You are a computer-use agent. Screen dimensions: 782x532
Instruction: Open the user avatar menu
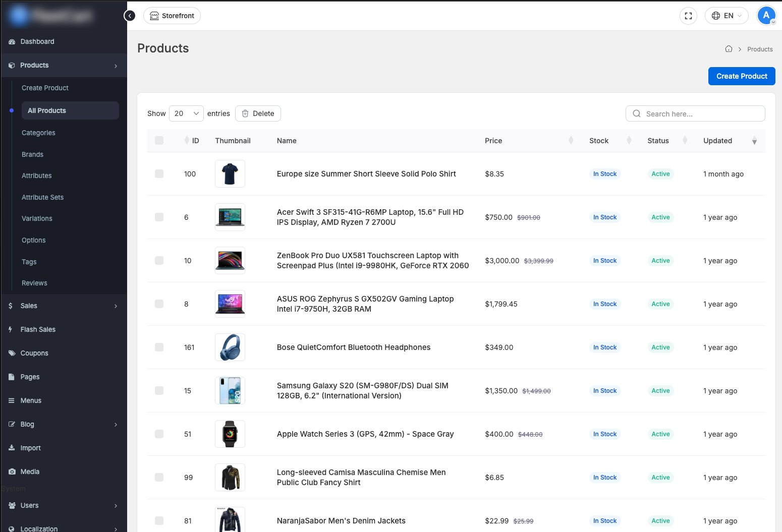[766, 16]
